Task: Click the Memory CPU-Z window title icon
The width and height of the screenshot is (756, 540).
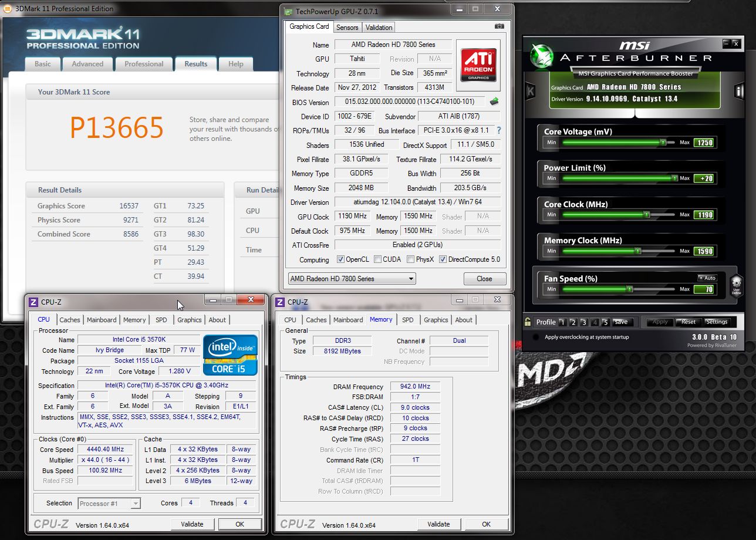Action: pyautogui.click(x=280, y=302)
